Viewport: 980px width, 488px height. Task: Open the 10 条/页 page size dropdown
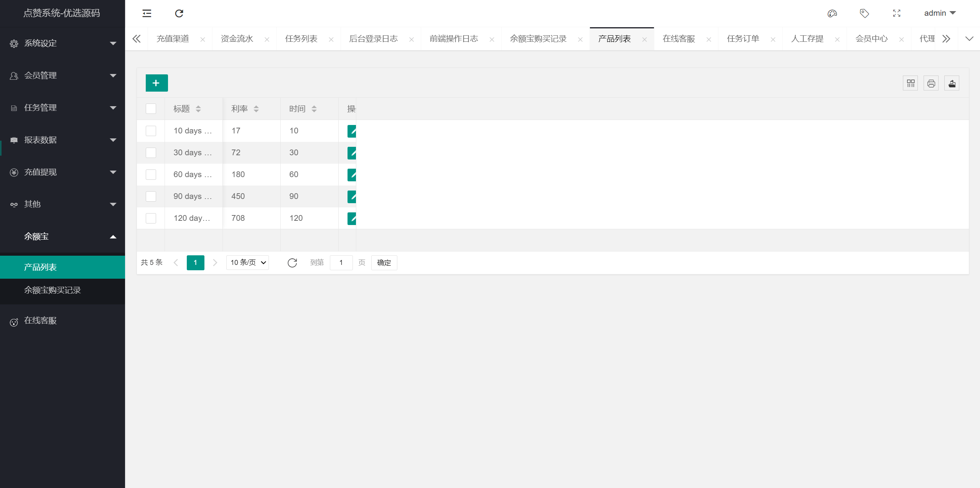[x=247, y=263]
